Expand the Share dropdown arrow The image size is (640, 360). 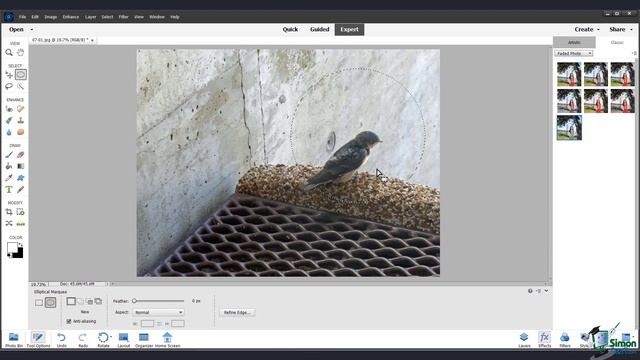click(631, 29)
